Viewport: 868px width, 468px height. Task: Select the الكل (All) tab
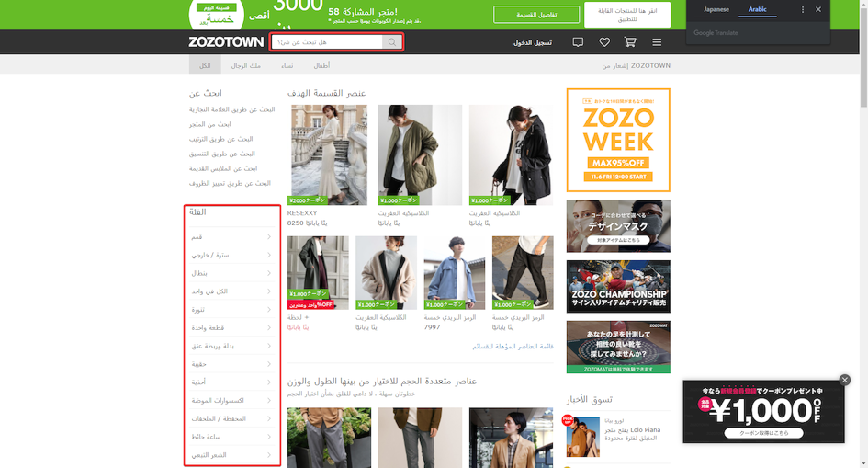pyautogui.click(x=205, y=65)
